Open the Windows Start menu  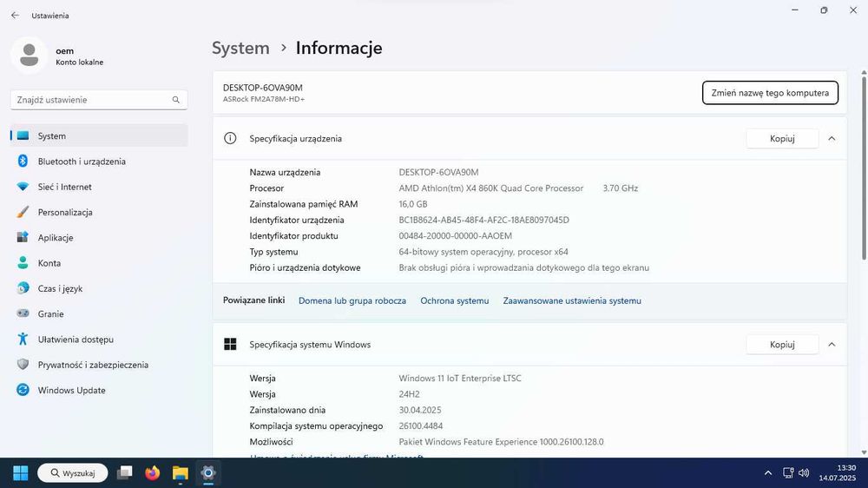[21, 473]
